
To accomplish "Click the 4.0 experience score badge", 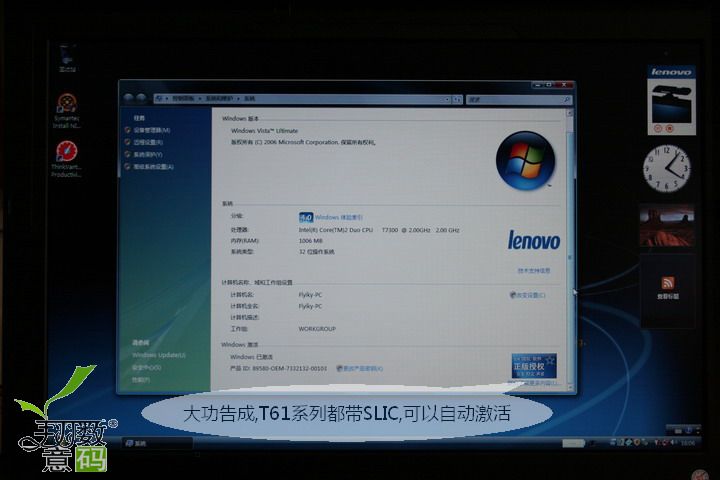I will 306,217.
